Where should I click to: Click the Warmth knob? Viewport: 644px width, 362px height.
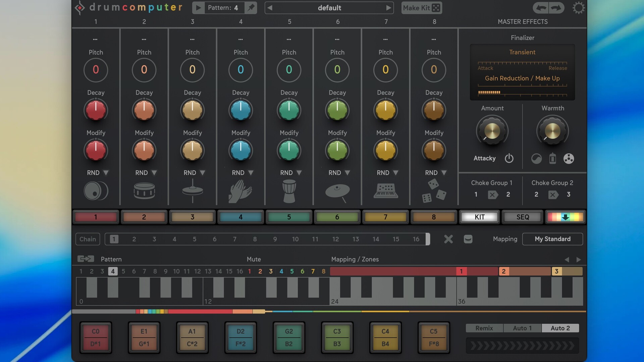[x=552, y=131]
